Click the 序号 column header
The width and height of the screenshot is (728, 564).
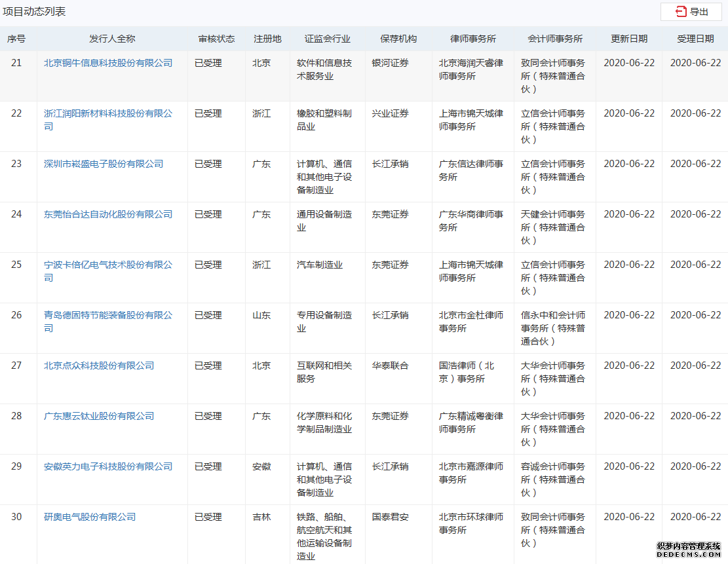coord(16,39)
